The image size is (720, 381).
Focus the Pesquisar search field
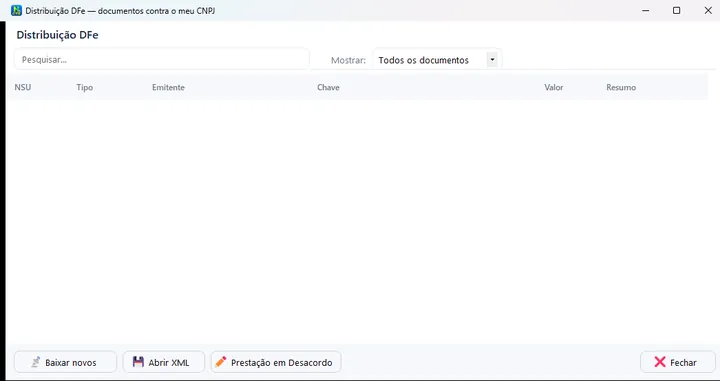click(162, 60)
